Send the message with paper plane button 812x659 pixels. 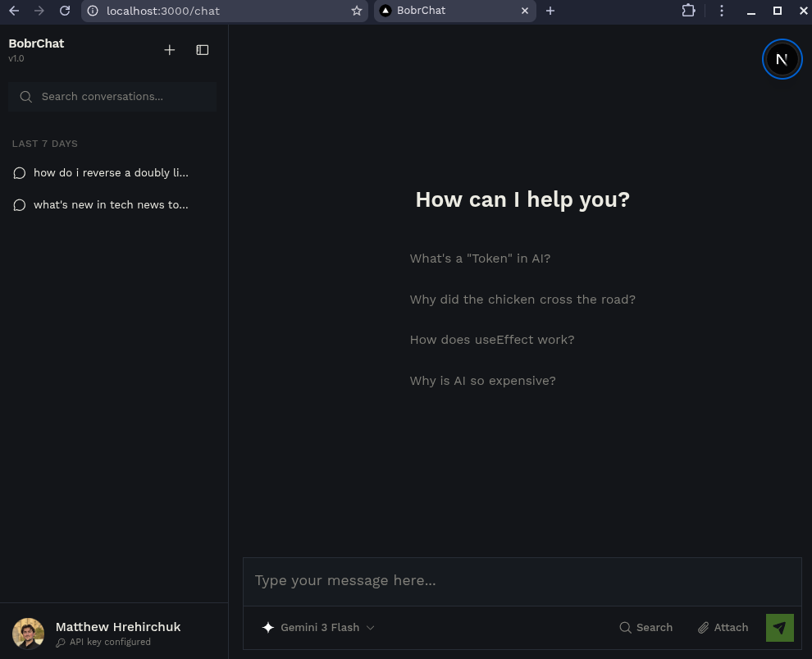click(779, 628)
